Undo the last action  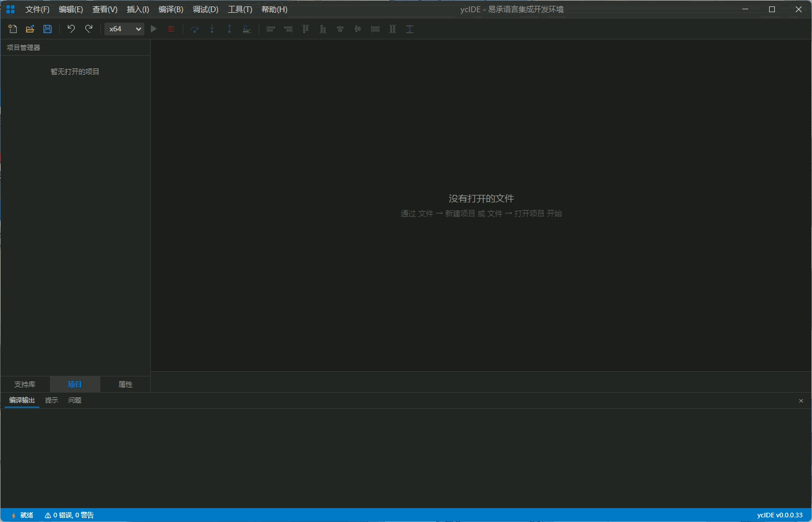[x=71, y=29]
